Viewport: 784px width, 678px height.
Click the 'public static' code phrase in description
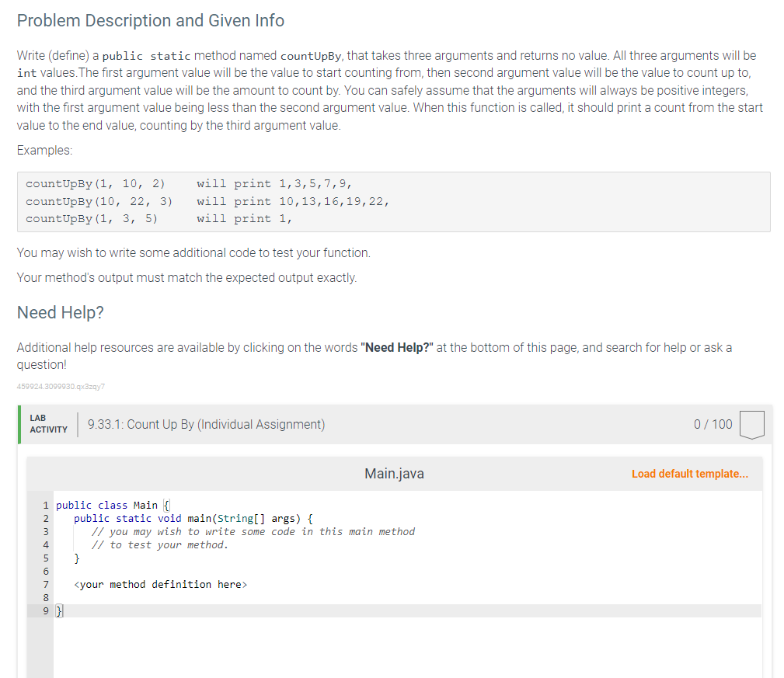(x=146, y=55)
